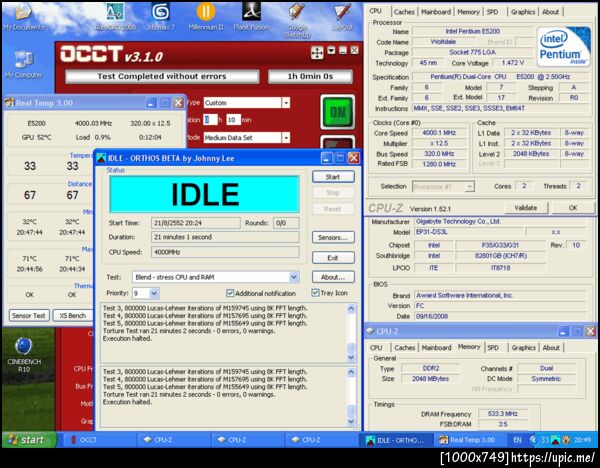The width and height of the screenshot is (600, 468).
Task: Click the ORTHOS Start Time field
Action: (195, 223)
